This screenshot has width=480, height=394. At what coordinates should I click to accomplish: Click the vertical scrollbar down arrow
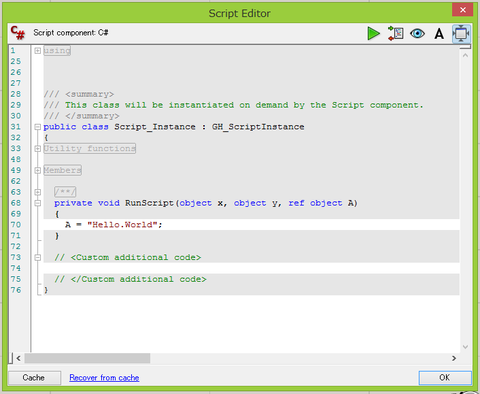click(465, 347)
